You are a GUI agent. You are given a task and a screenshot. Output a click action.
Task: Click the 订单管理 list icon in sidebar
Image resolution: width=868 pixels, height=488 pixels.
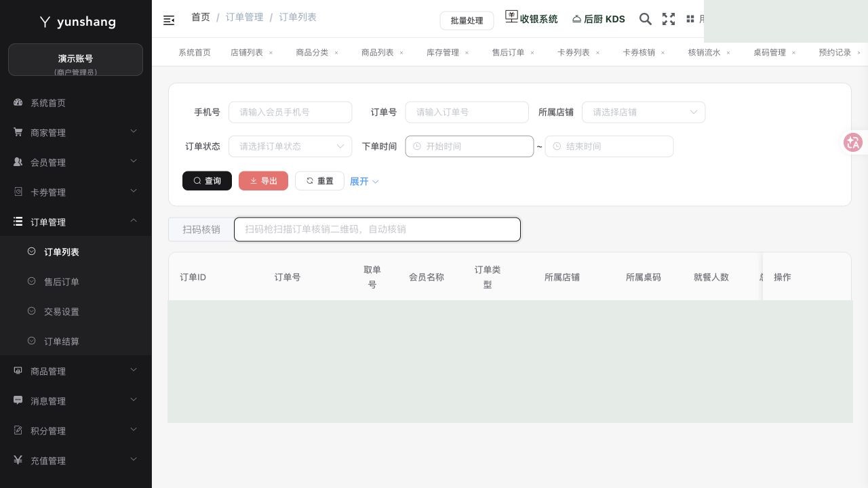pos(18,222)
